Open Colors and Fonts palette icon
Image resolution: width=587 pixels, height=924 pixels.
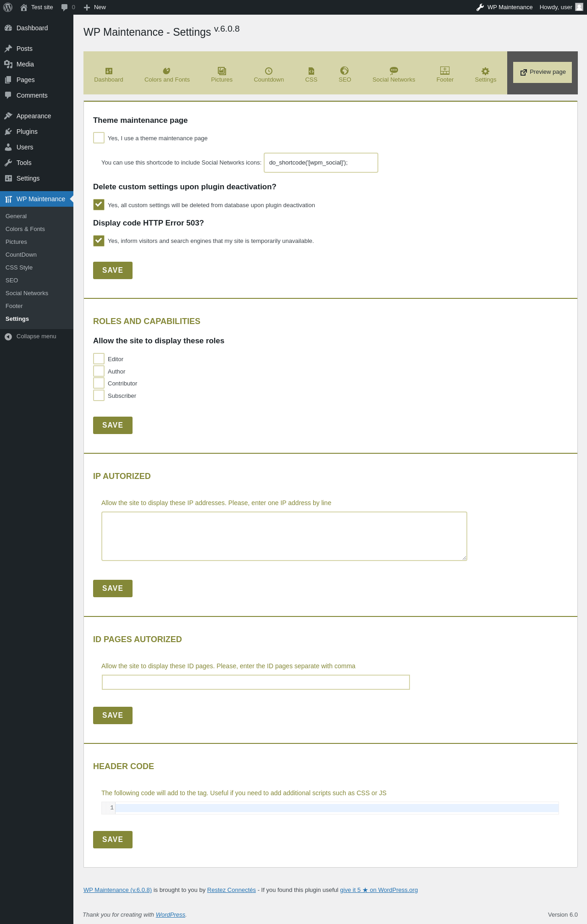pyautogui.click(x=166, y=71)
